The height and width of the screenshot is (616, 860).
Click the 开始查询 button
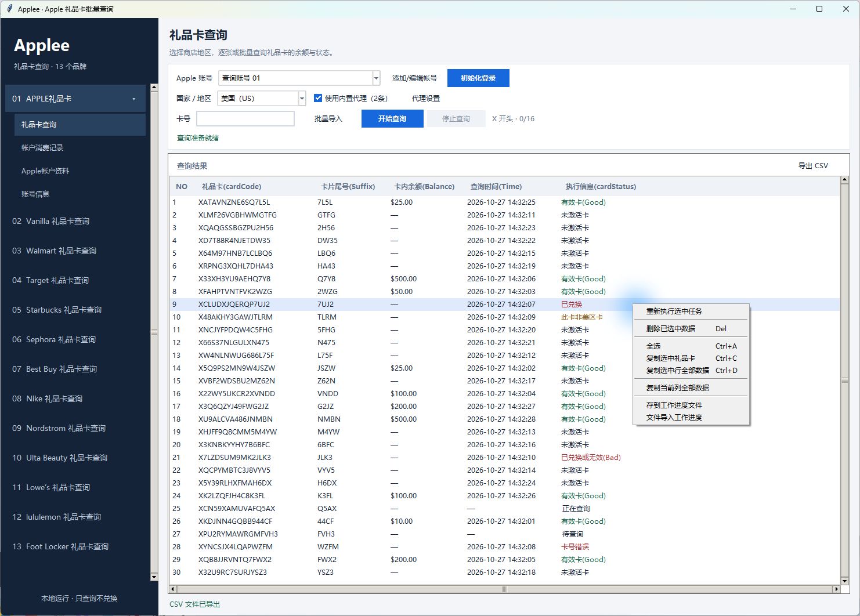(392, 119)
